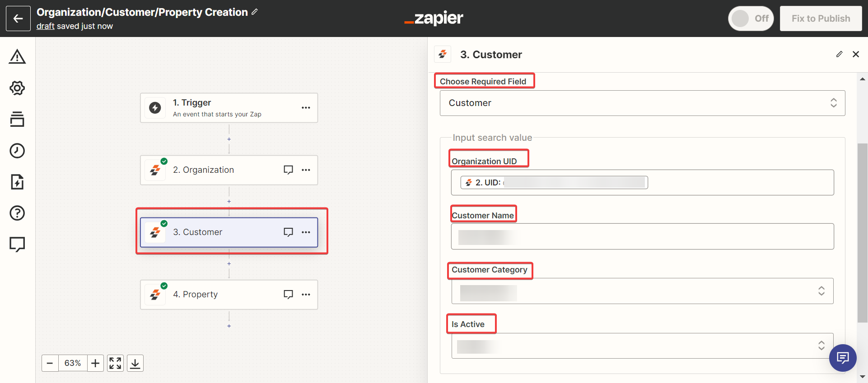Open the versions stack icon in sidebar
Image resolution: width=868 pixels, height=383 pixels.
click(17, 119)
